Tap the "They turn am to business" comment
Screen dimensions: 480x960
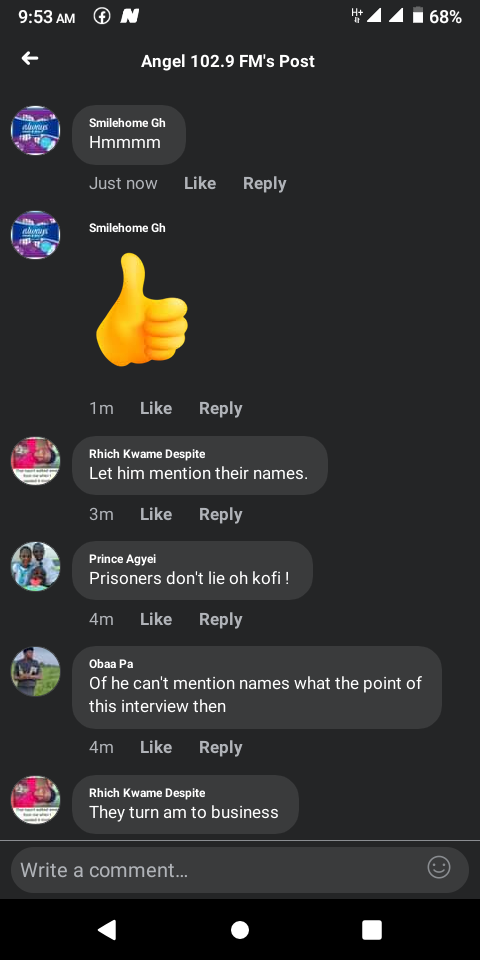[x=185, y=804]
